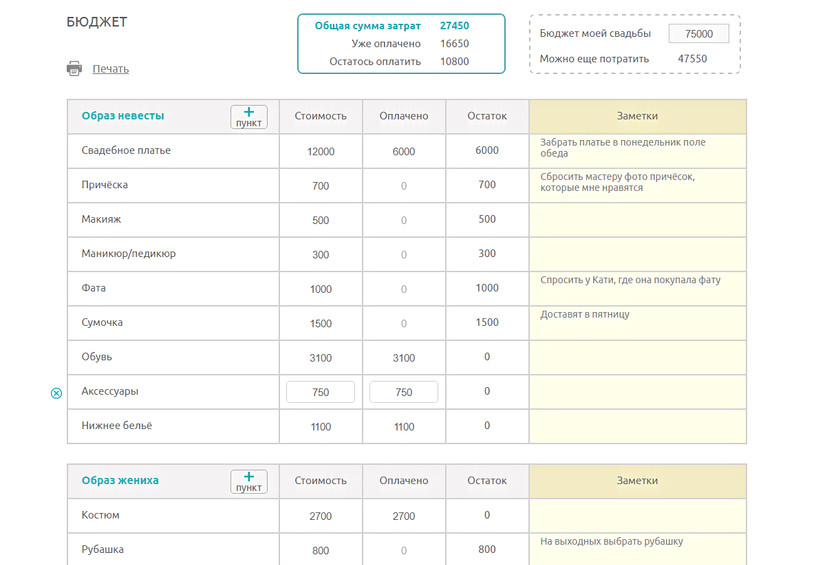The width and height of the screenshot is (816, 565).
Task: Select the Аксессуары row label
Action: tap(110, 391)
